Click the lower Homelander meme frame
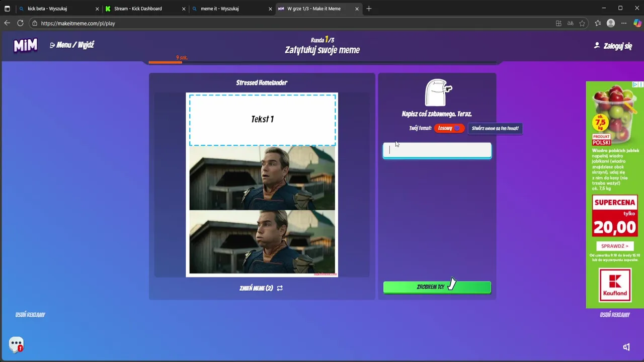 pyautogui.click(x=262, y=242)
